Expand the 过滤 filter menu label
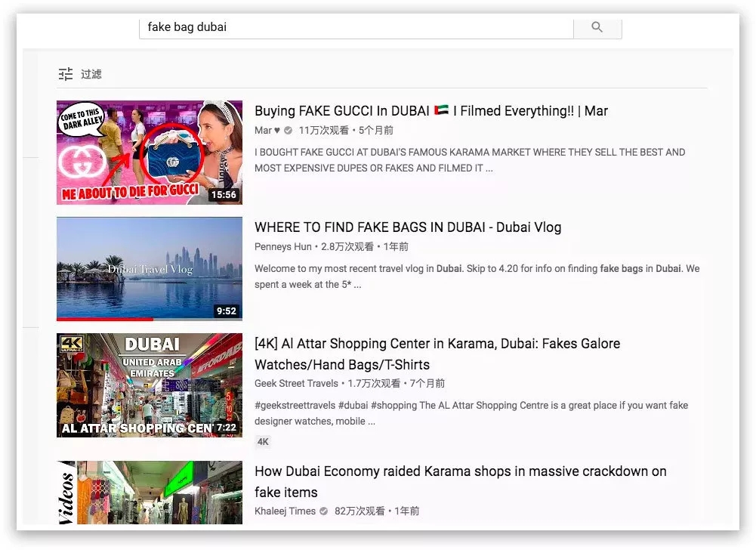Viewport: 756px width, 550px height. (91, 74)
